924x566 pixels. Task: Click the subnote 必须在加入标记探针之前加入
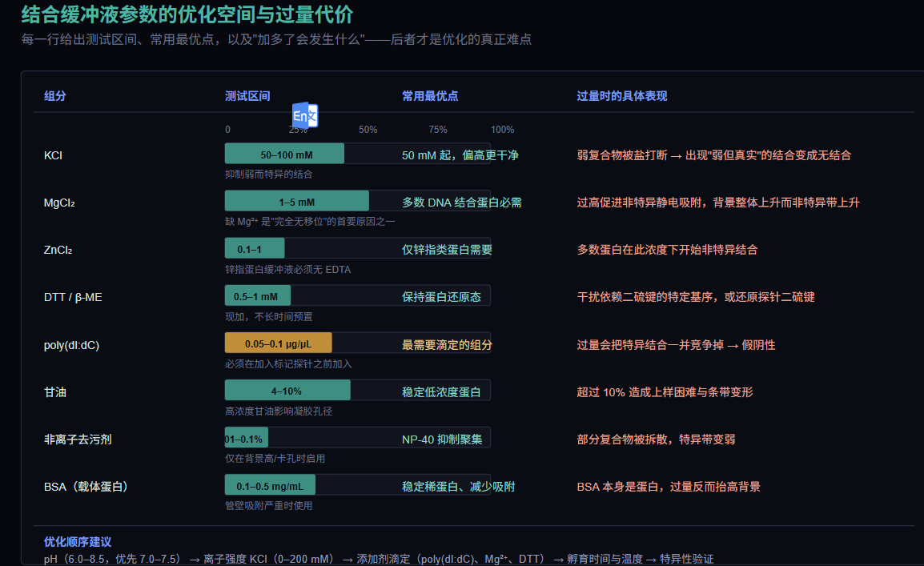288,364
